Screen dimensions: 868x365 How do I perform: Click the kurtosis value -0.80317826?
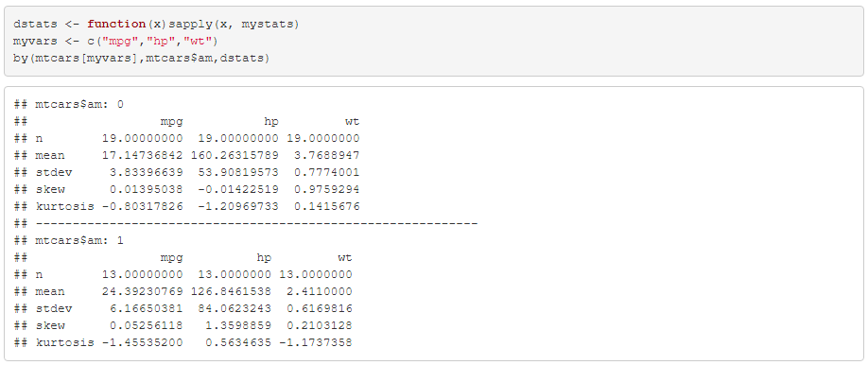142,206
